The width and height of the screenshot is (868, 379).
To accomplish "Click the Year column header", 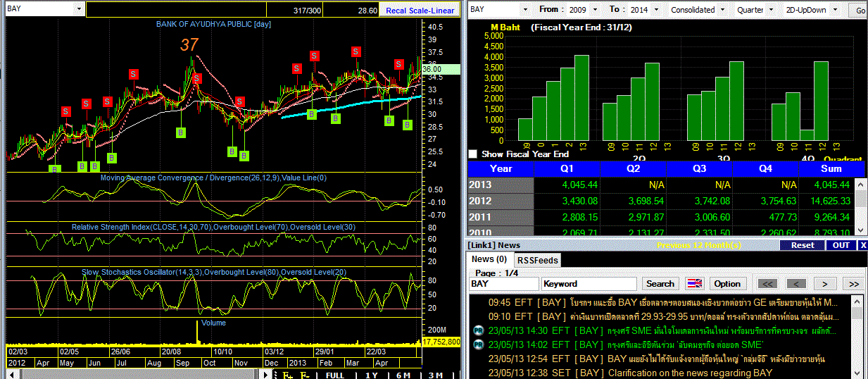I will point(501,169).
